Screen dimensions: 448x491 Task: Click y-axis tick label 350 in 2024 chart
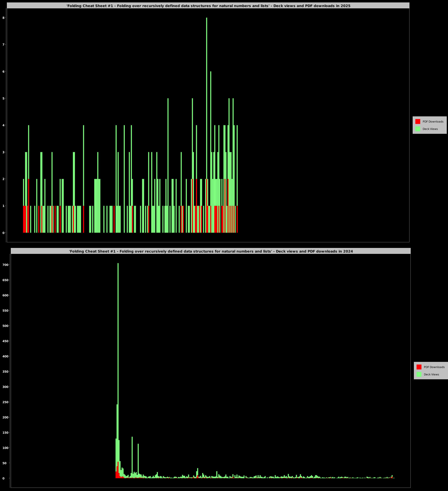tap(5, 372)
